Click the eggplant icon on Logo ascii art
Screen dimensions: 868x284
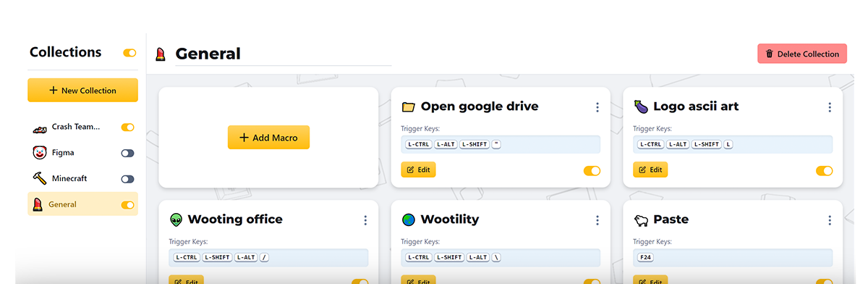pyautogui.click(x=640, y=106)
